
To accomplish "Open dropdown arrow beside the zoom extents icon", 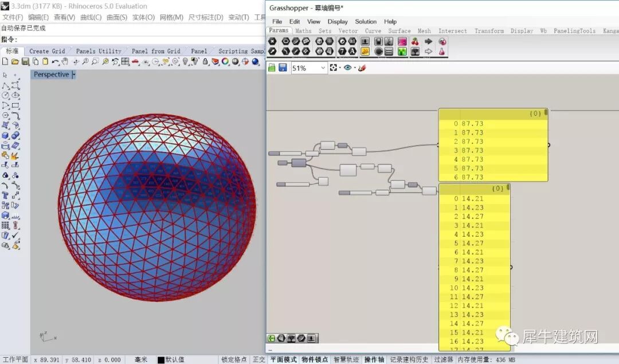I will coord(339,68).
